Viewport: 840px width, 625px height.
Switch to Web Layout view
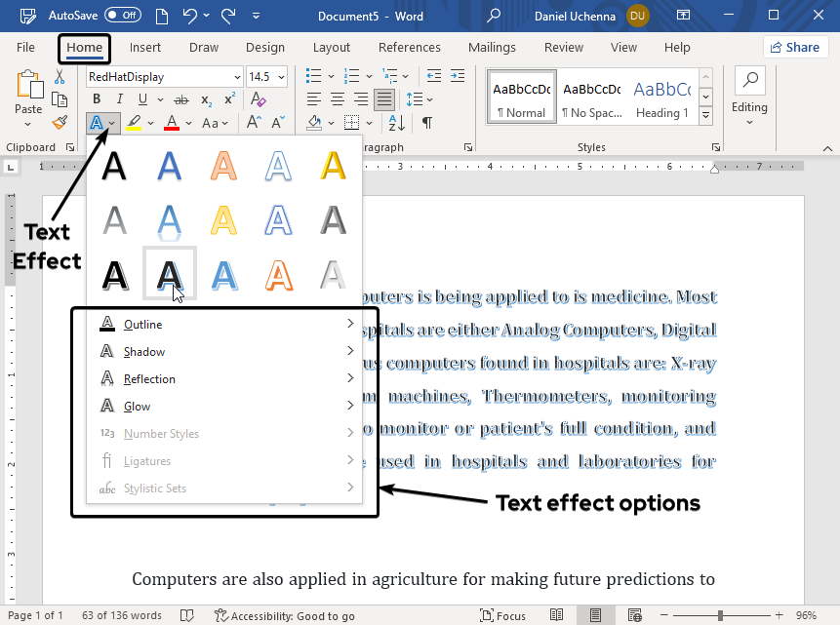click(634, 615)
